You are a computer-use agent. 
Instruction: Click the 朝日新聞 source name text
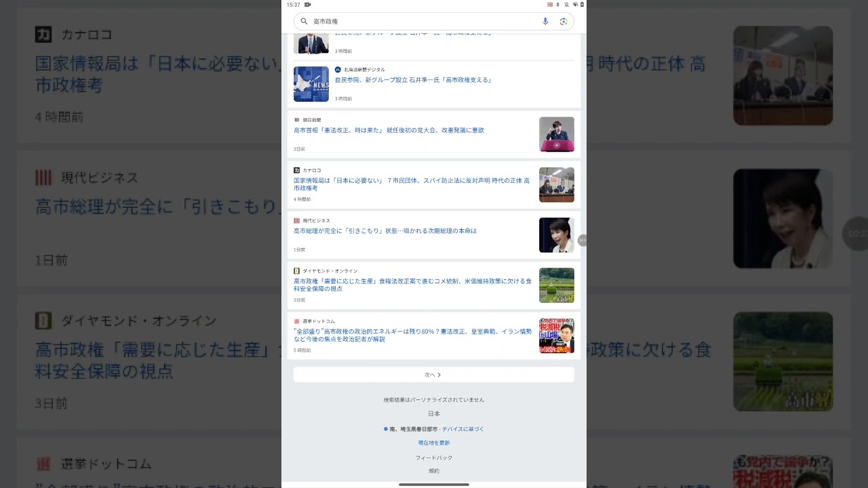(x=312, y=120)
